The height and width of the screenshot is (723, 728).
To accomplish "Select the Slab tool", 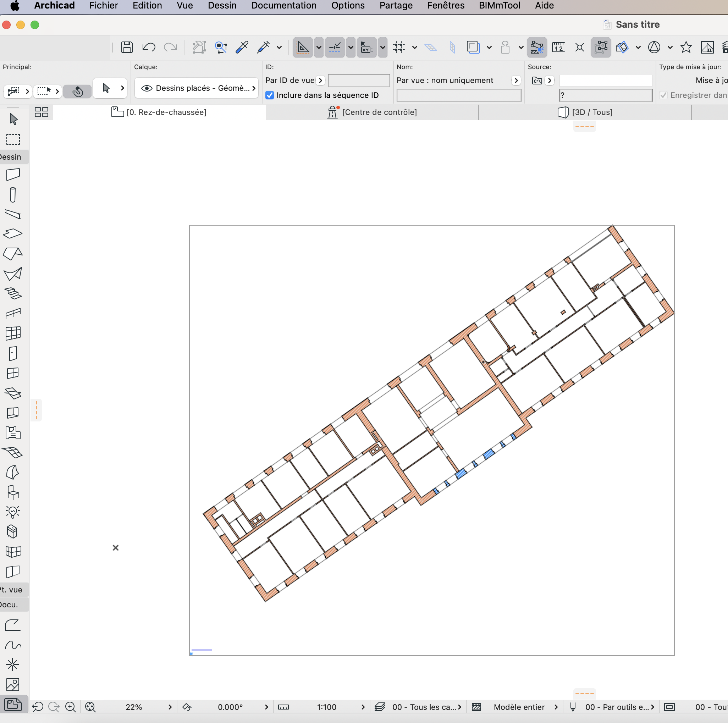I will coord(13,233).
